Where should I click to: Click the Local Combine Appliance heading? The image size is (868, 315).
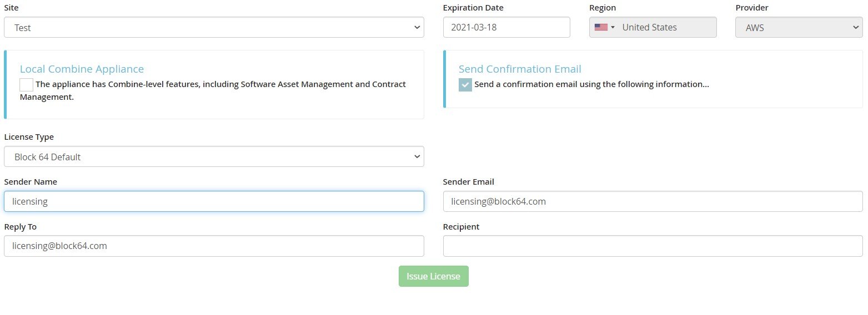(x=82, y=69)
